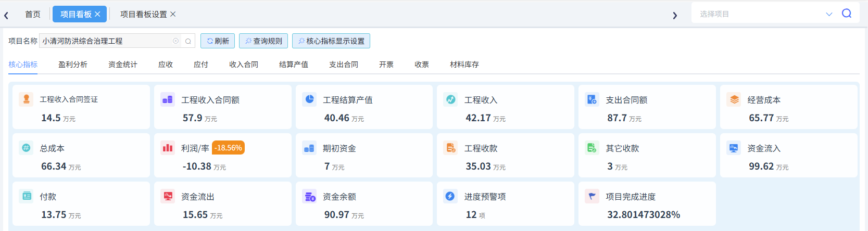This screenshot has height=231, width=868.
Task: Select the 收入合同 tab
Action: pyautogui.click(x=244, y=65)
